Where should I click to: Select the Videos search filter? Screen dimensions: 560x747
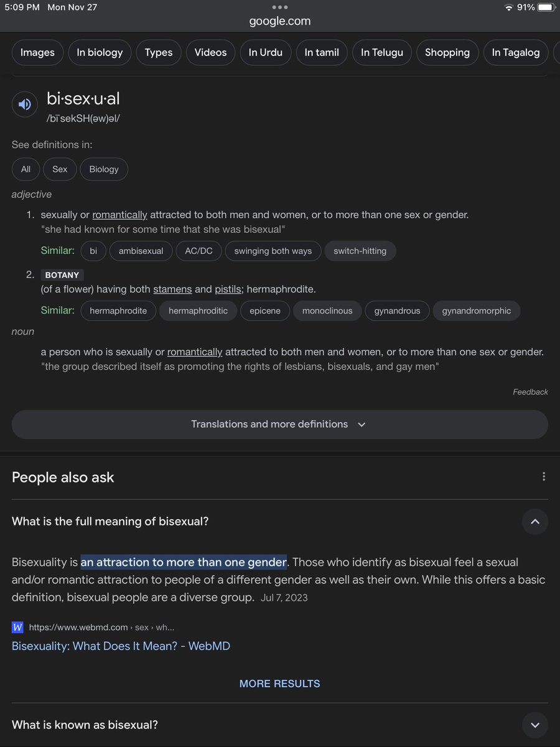210,52
